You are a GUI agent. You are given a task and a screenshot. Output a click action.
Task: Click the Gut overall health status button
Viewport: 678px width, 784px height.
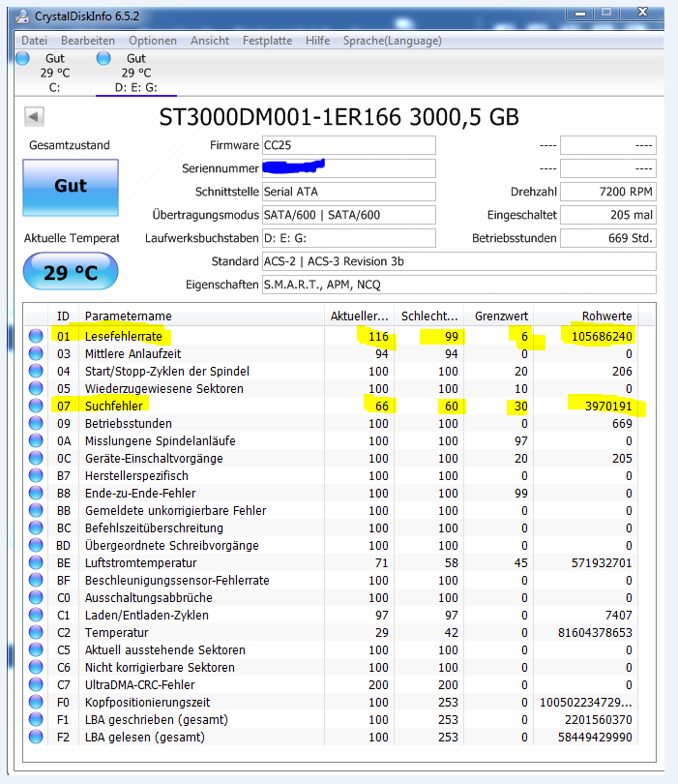coord(71,188)
